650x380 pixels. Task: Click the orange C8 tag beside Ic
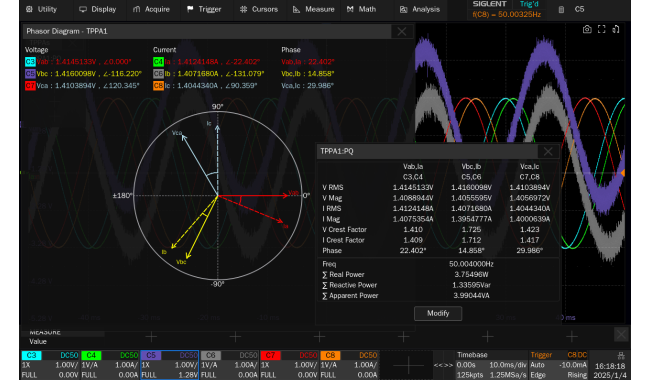158,86
